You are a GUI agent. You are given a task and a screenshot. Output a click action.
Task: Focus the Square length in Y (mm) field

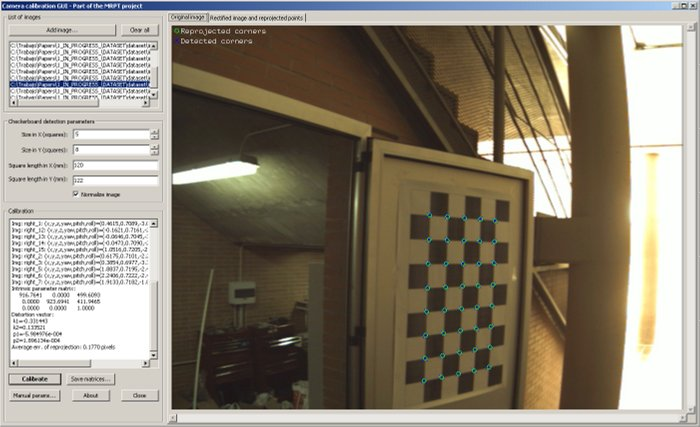coord(115,180)
